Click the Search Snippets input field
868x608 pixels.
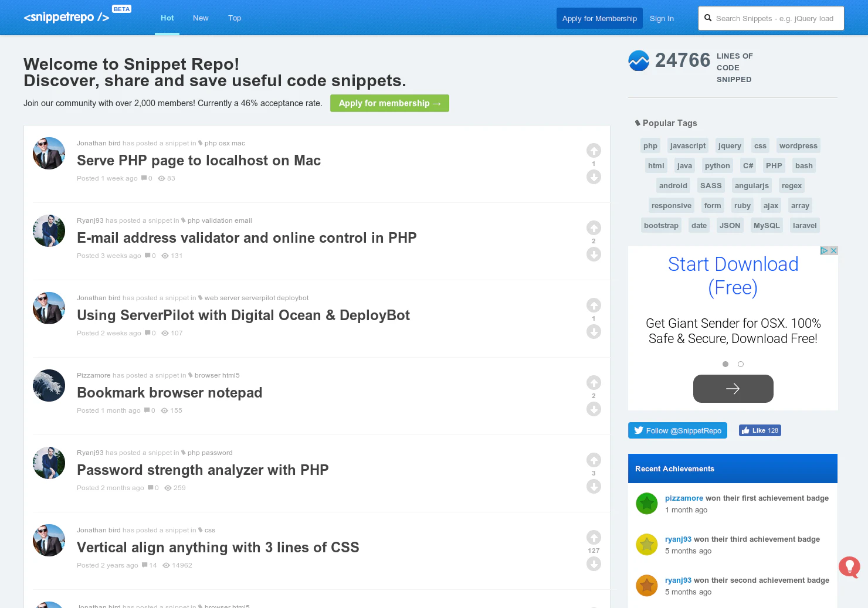click(774, 18)
